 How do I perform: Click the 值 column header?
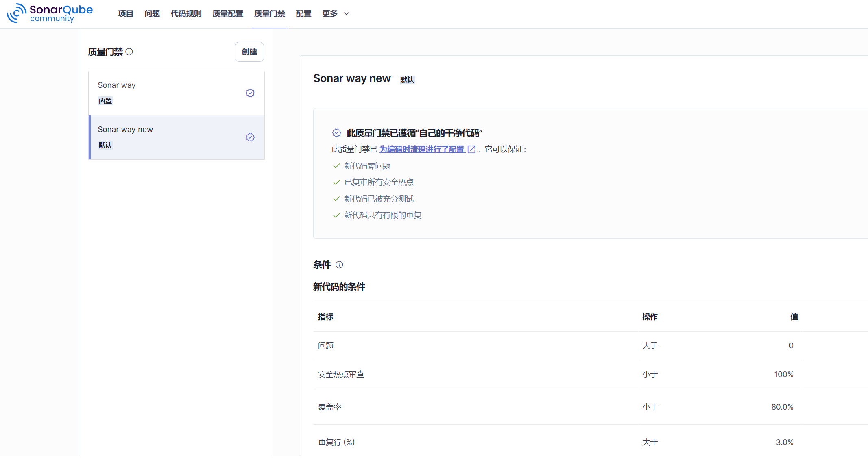[x=794, y=317]
